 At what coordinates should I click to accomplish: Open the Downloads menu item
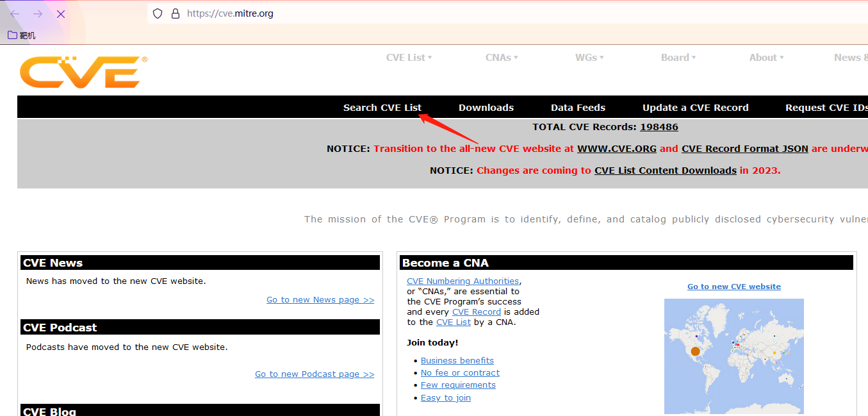pyautogui.click(x=486, y=108)
